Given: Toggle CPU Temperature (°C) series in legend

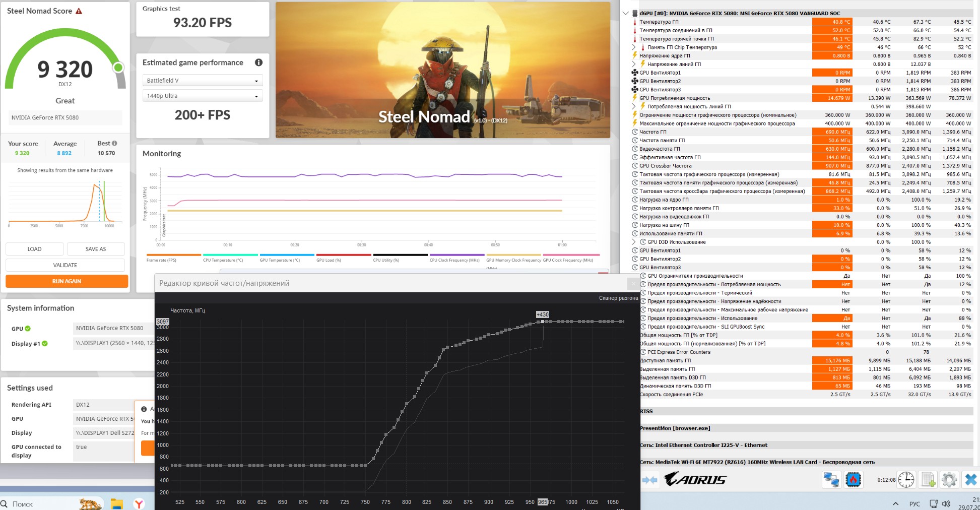Looking at the screenshot, I should tap(230, 258).
